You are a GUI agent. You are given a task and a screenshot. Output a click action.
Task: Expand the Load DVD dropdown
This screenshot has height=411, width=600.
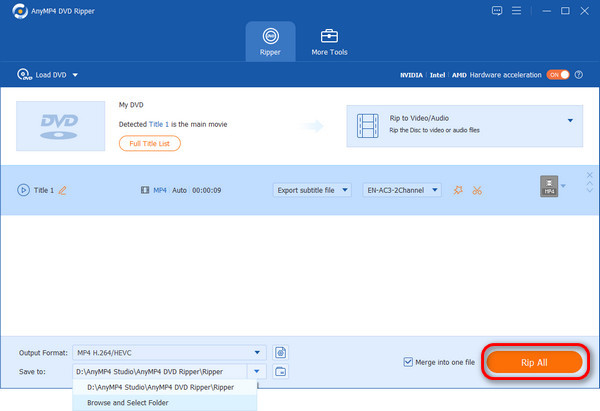(75, 75)
